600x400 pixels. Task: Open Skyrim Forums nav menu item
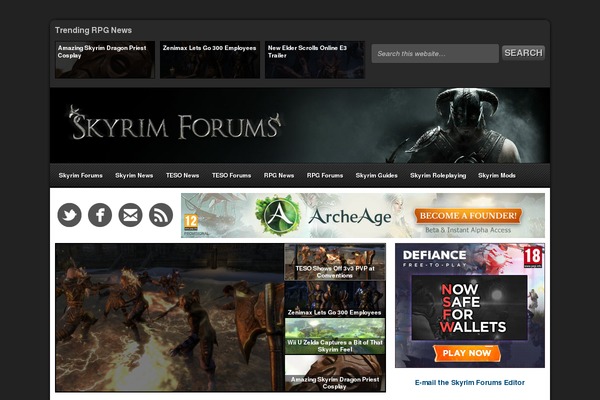[x=80, y=175]
